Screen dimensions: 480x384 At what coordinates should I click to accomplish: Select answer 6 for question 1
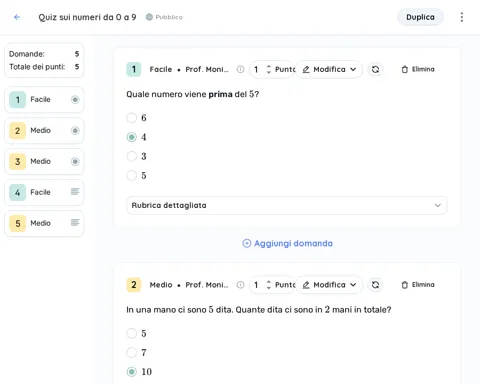pos(132,118)
